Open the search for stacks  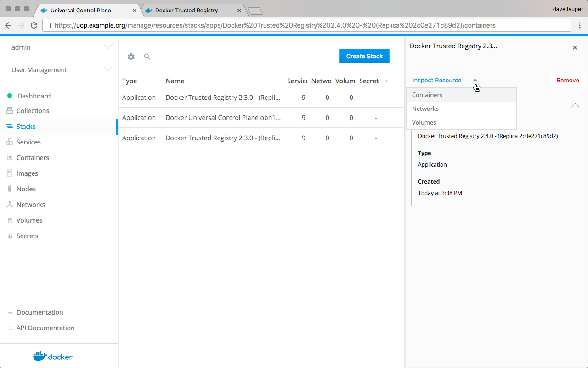[x=147, y=56]
